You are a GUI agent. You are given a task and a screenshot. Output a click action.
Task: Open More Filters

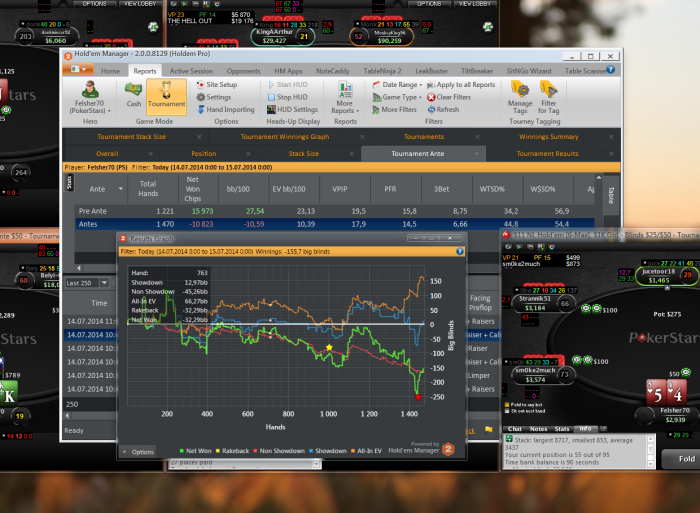pyautogui.click(x=395, y=109)
